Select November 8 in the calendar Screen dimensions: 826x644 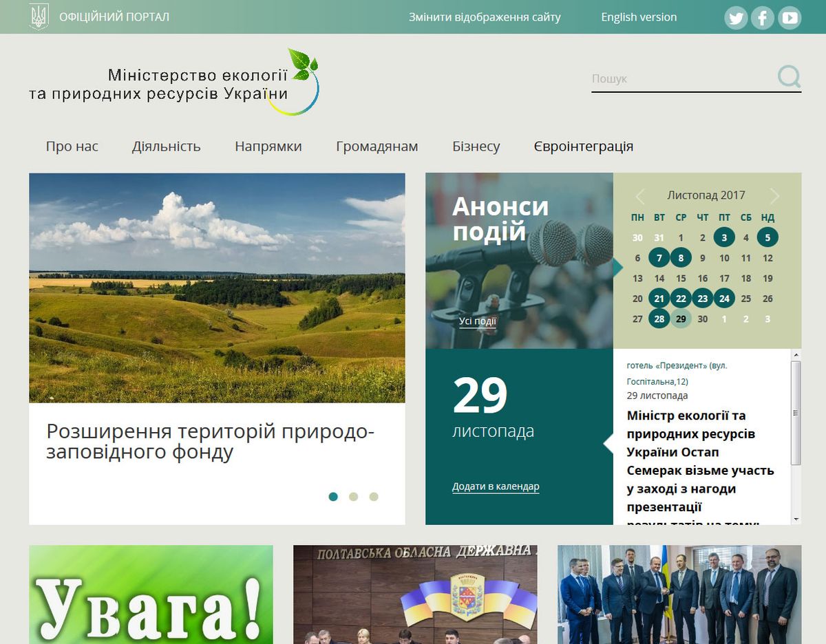pos(681,258)
